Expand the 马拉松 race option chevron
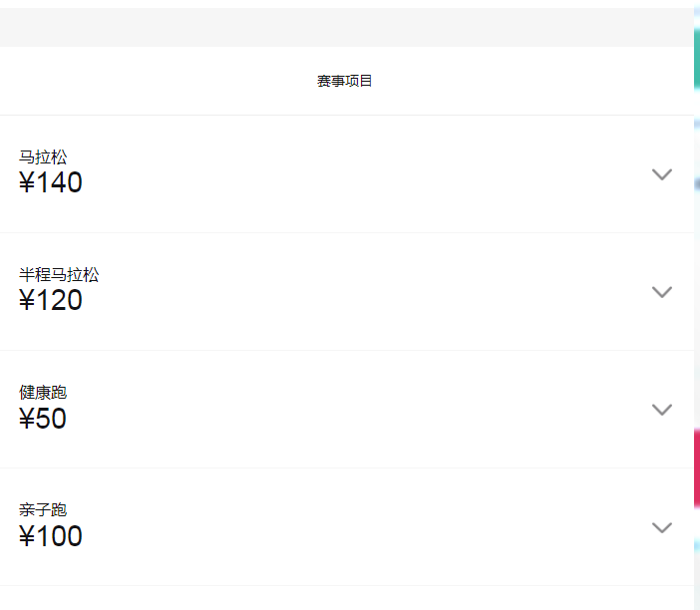This screenshot has width=700, height=610. click(661, 174)
